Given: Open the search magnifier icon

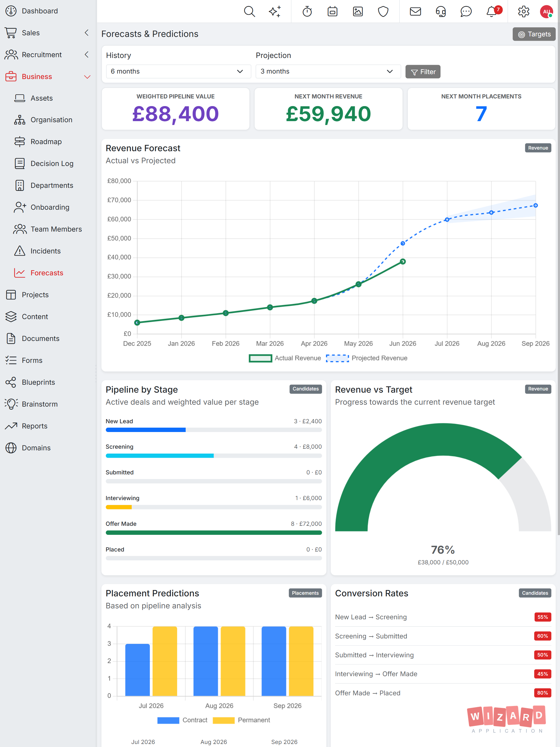Looking at the screenshot, I should click(249, 11).
